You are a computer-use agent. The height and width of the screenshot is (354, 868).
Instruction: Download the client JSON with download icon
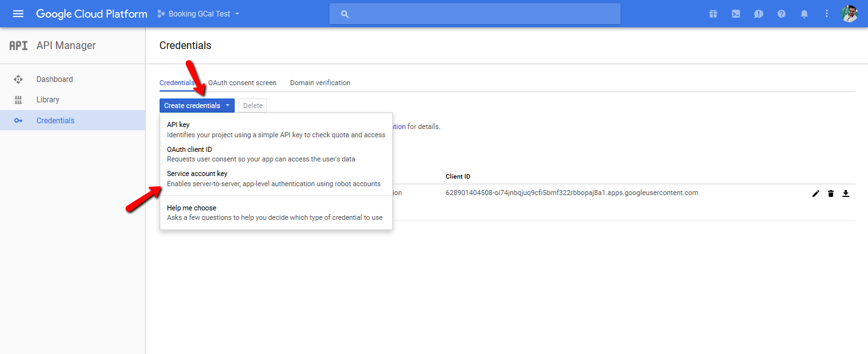846,193
